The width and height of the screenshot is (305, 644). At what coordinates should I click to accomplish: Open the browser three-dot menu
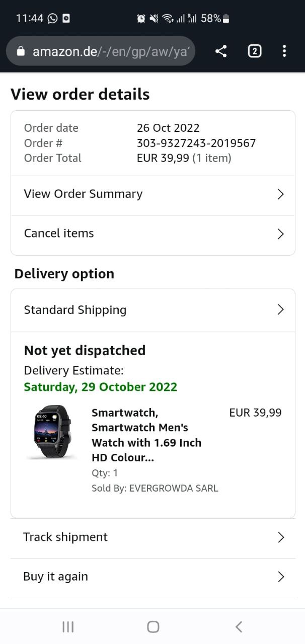click(284, 51)
